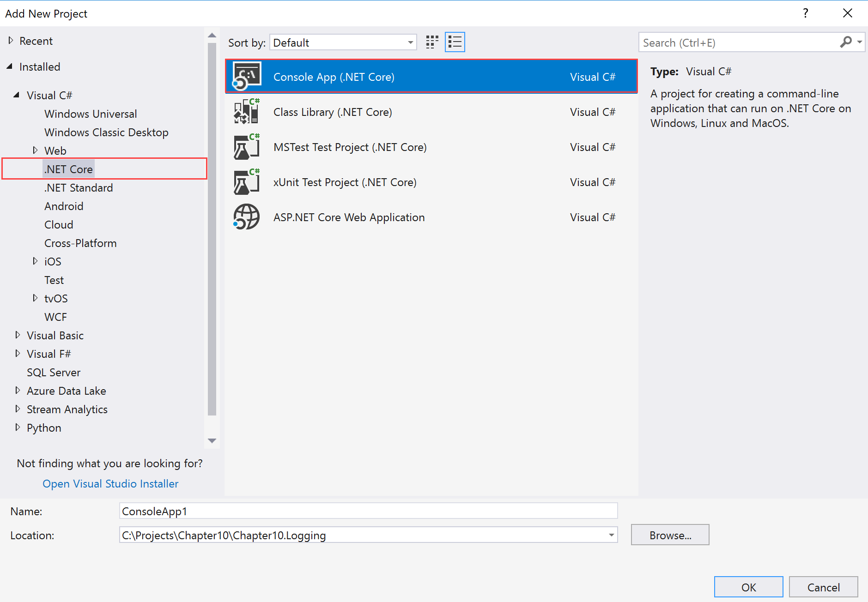This screenshot has width=868, height=602.
Task: Expand the Recent node
Action: [x=11, y=41]
